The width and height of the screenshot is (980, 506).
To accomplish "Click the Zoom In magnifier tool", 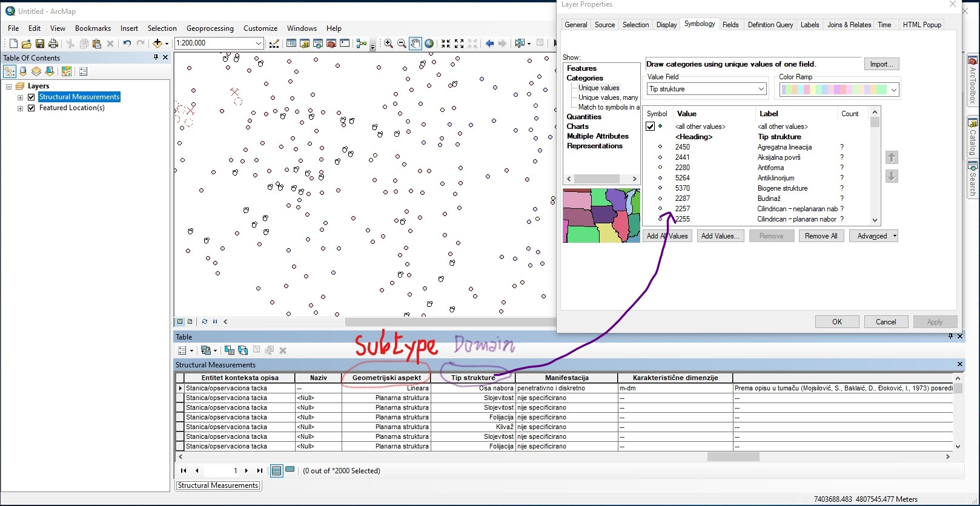I will pos(388,43).
